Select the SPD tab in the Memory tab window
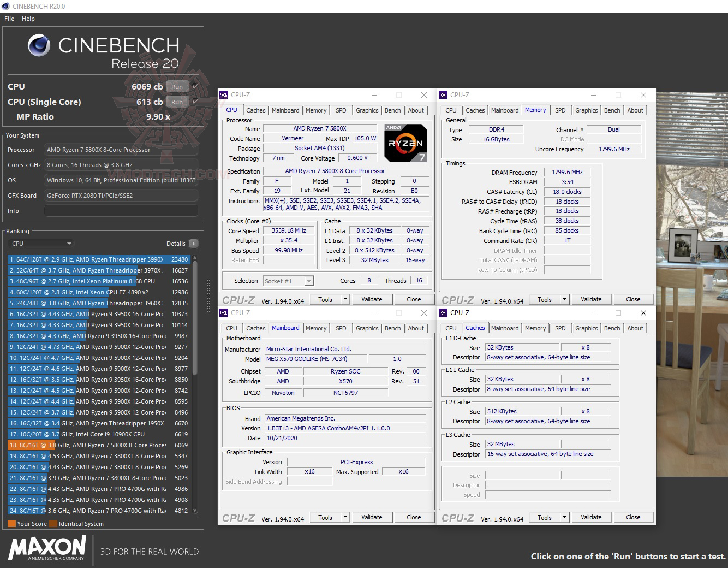 [560, 110]
